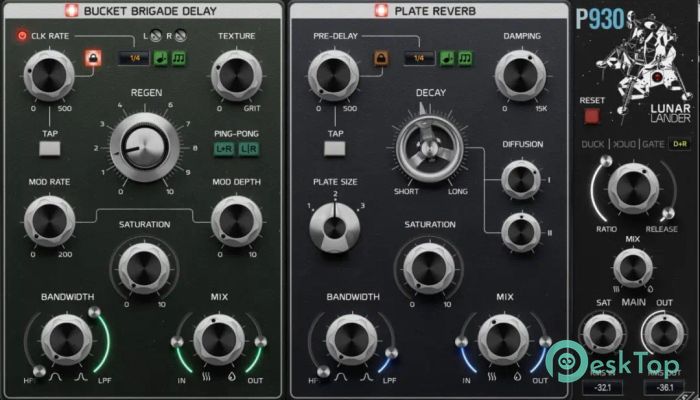Toggle Bucket Brigade Delay power button
The height and width of the screenshot is (400, 700).
[x=71, y=10]
